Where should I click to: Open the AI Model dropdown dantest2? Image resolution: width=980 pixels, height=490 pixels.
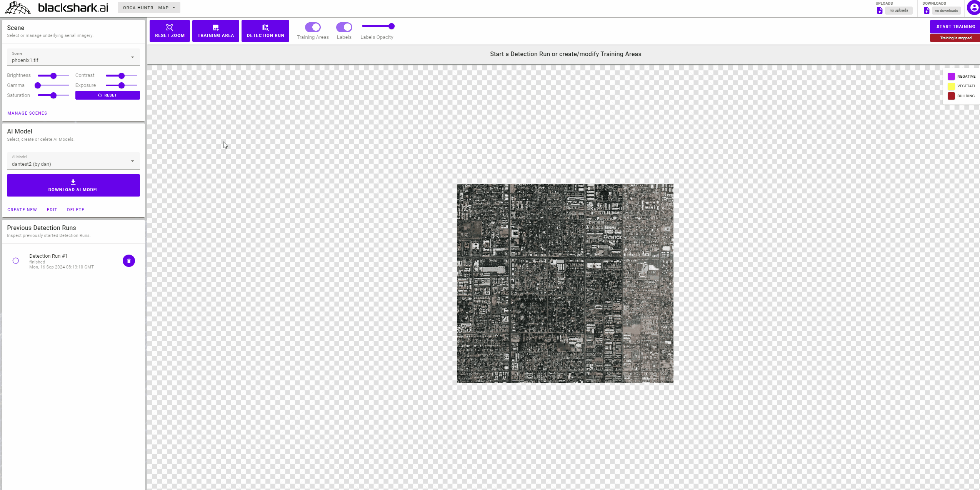73,161
